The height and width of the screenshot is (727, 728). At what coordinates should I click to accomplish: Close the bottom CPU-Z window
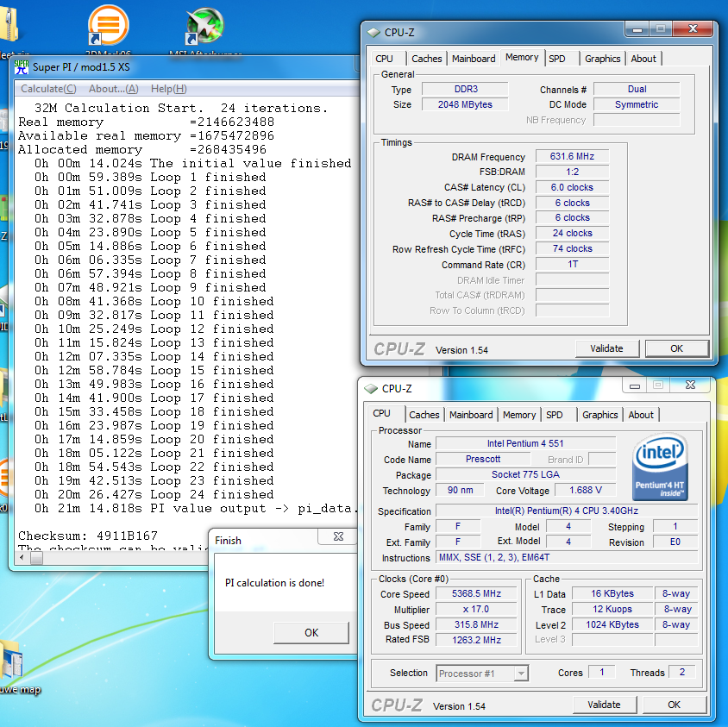tap(690, 385)
